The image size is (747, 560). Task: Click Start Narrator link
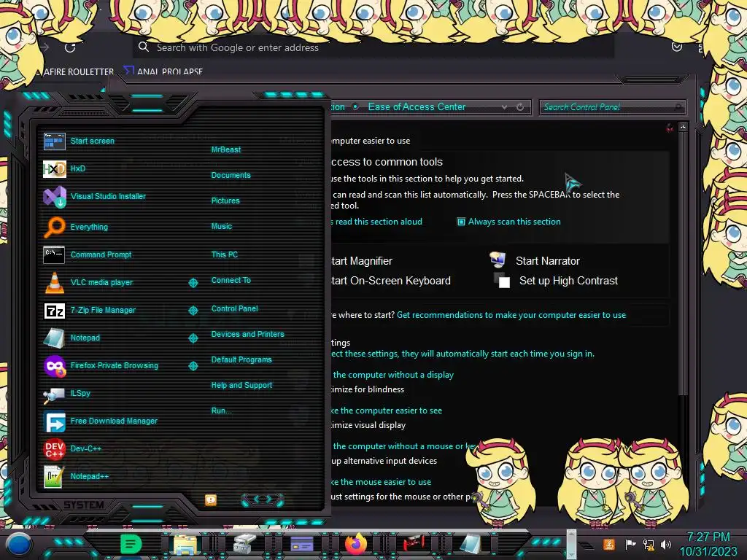tap(547, 261)
